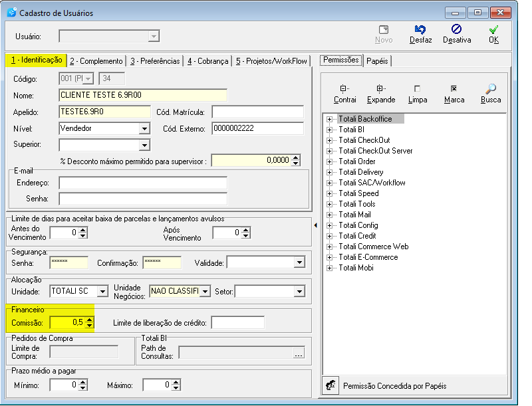Click the Limite de liberação de crédito field
532x406 pixels.
point(238,322)
